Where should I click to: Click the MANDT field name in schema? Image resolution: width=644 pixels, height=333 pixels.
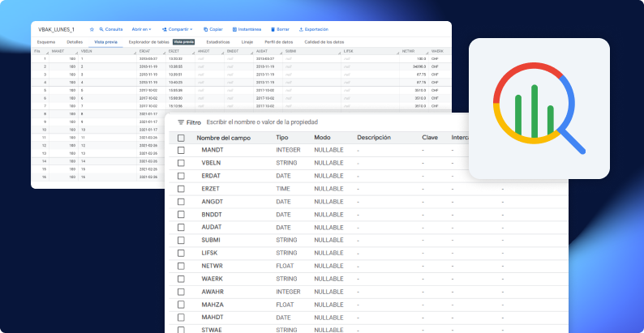pos(213,150)
